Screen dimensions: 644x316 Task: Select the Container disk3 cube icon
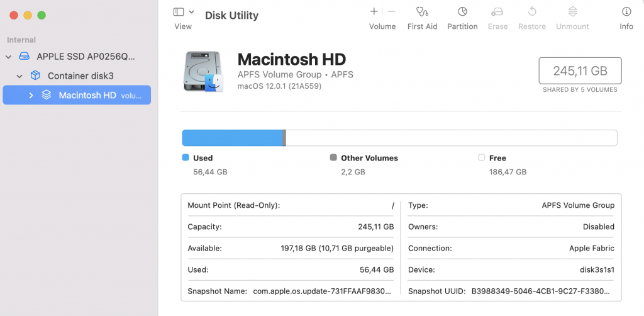(35, 76)
